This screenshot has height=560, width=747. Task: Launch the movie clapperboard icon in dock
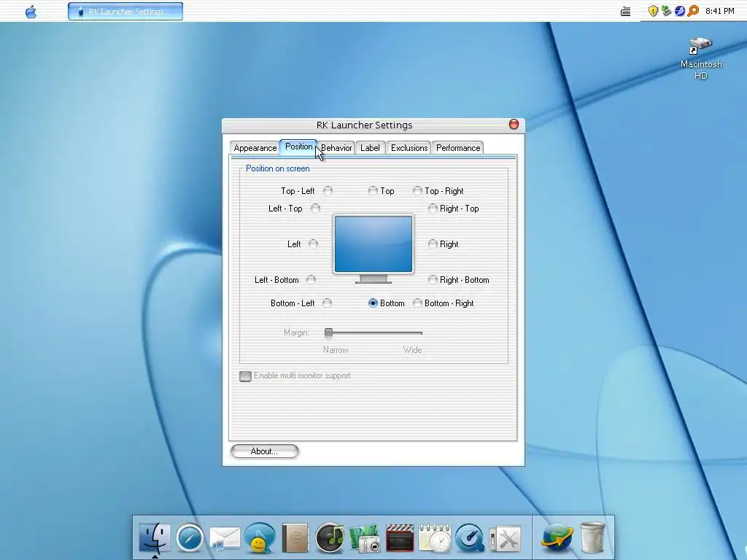pyautogui.click(x=400, y=538)
